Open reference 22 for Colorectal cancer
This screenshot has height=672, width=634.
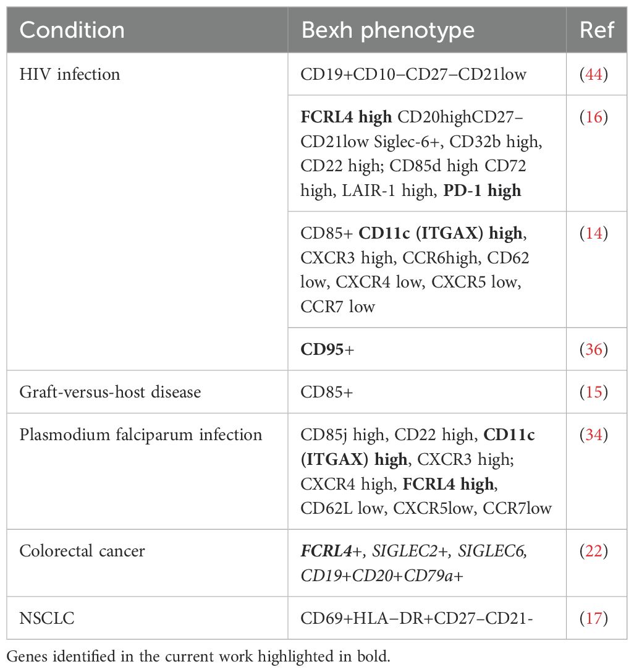click(596, 551)
